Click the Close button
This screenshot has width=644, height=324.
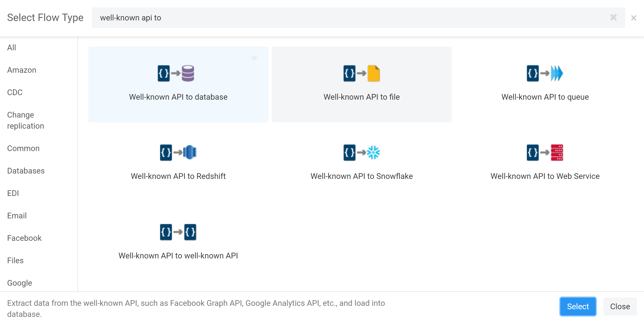(620, 306)
